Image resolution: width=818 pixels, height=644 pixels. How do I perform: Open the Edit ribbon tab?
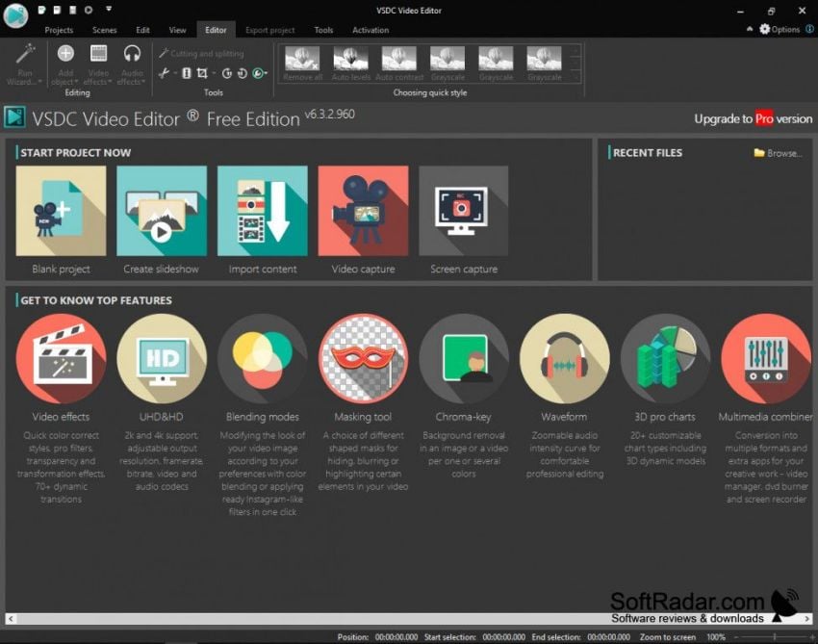143,30
